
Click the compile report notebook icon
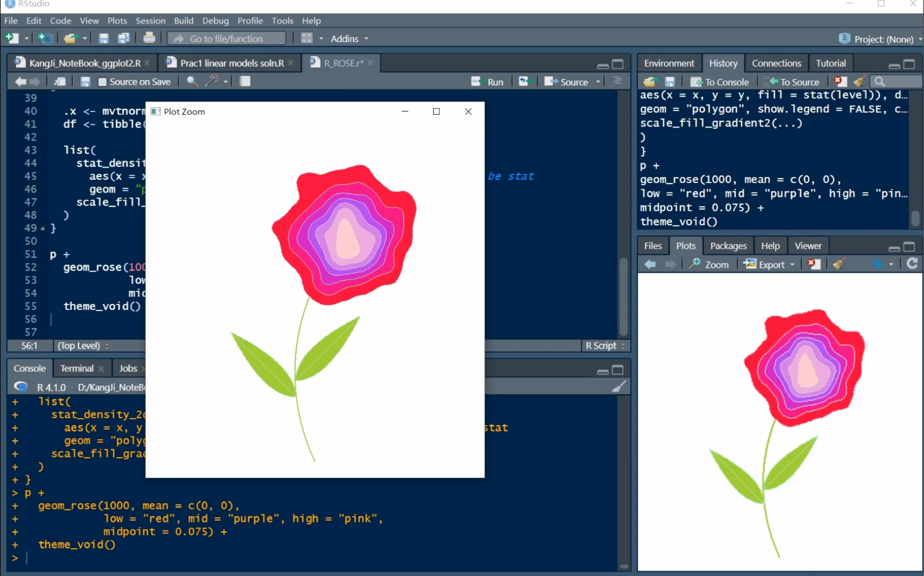[245, 81]
